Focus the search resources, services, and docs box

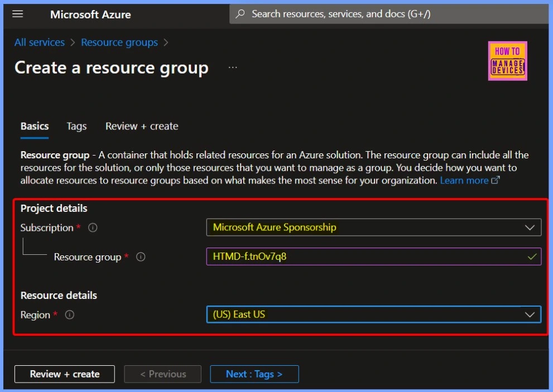388,14
